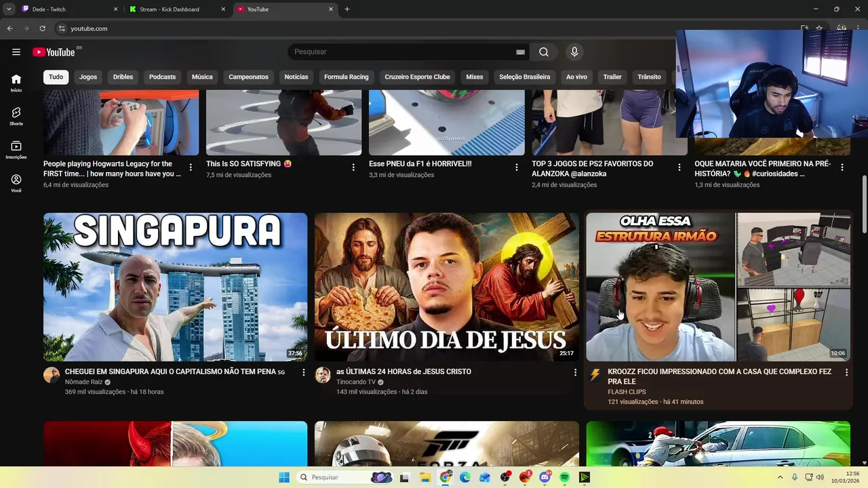This screenshot has width=868, height=488.
Task: Open options for TOP 3 JOGOS DE PS2 short
Action: (679, 167)
